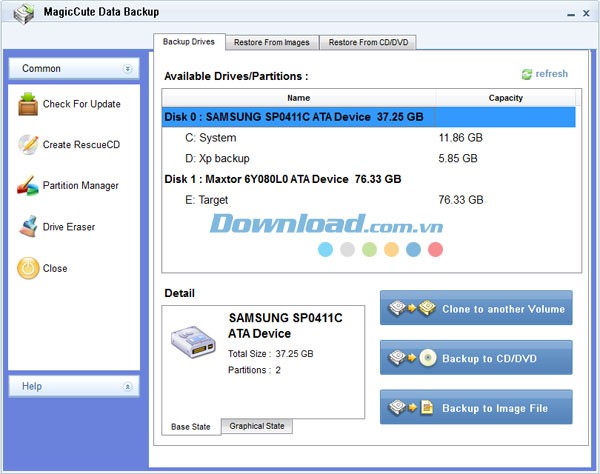Open Check For Update label
Viewport: 600px width, 474px height.
pos(82,104)
